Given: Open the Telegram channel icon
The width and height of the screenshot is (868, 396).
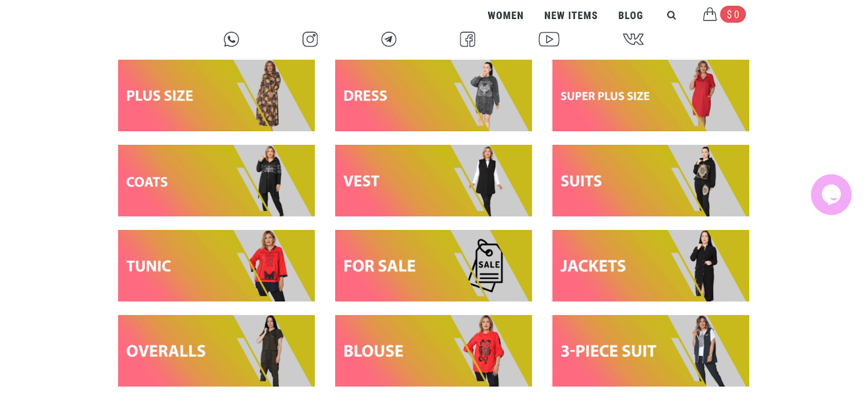Looking at the screenshot, I should [388, 39].
